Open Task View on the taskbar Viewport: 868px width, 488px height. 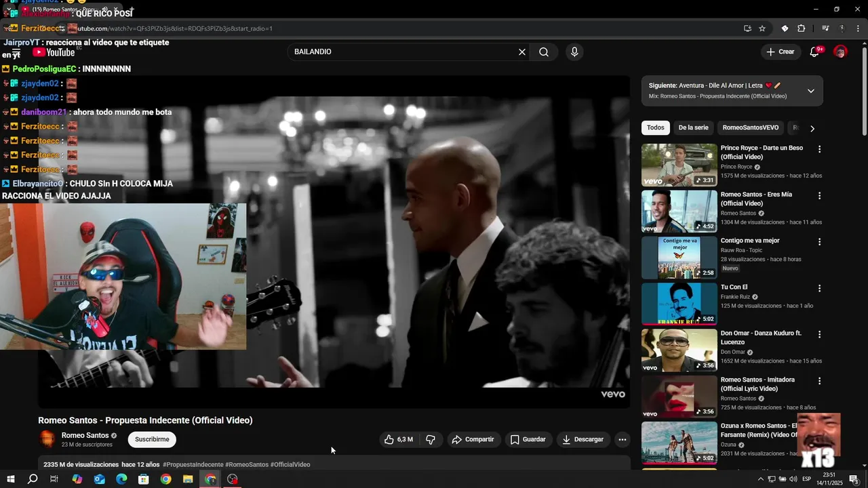point(54,479)
